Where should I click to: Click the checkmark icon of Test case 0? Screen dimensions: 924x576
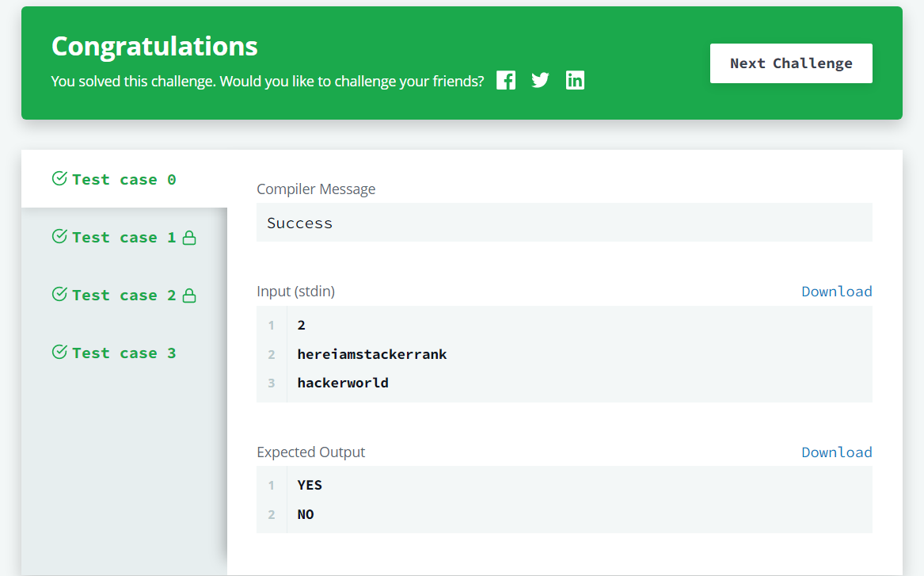click(x=59, y=178)
